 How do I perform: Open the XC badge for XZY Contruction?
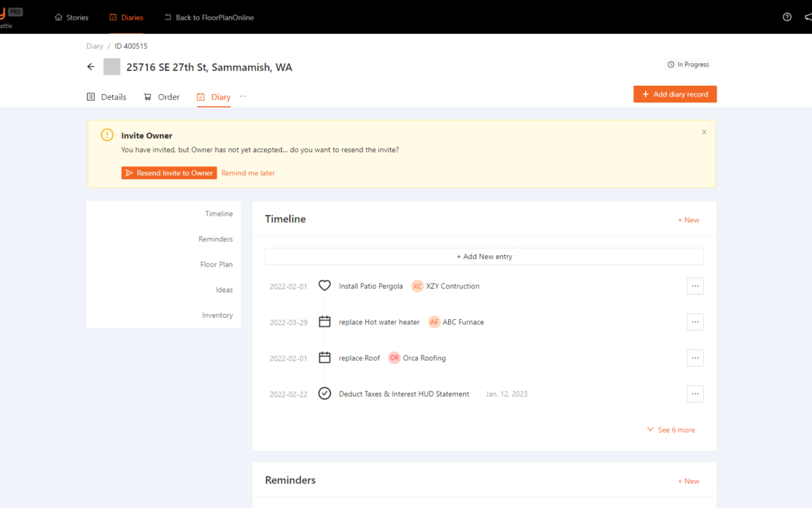[417, 286]
